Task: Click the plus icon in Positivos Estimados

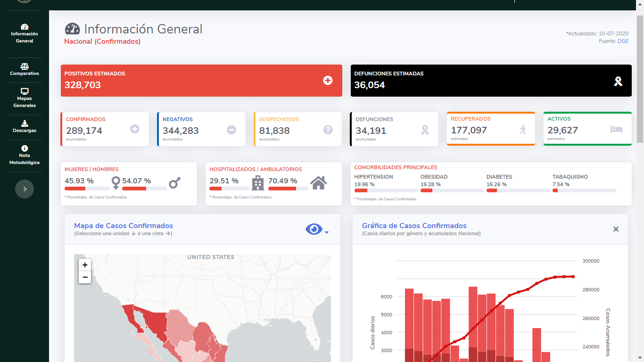Action: point(328,81)
